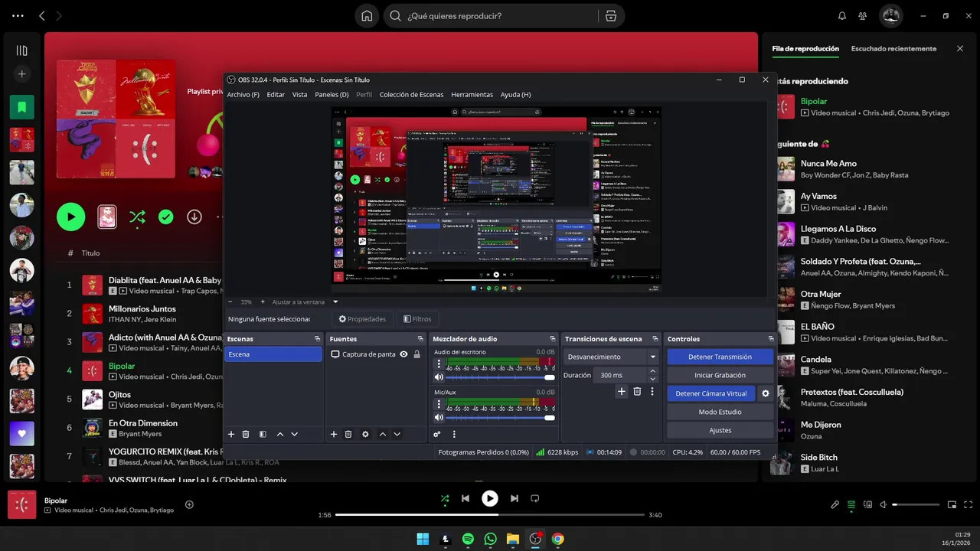Open the Desvanecimiento transition dropdown
Image resolution: width=980 pixels, height=551 pixels.
[x=611, y=357]
